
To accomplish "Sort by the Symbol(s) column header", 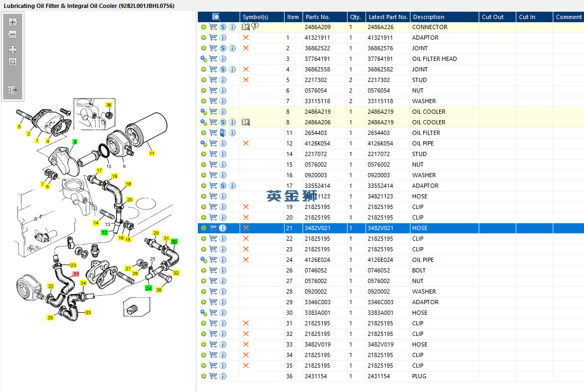I will click(262, 17).
